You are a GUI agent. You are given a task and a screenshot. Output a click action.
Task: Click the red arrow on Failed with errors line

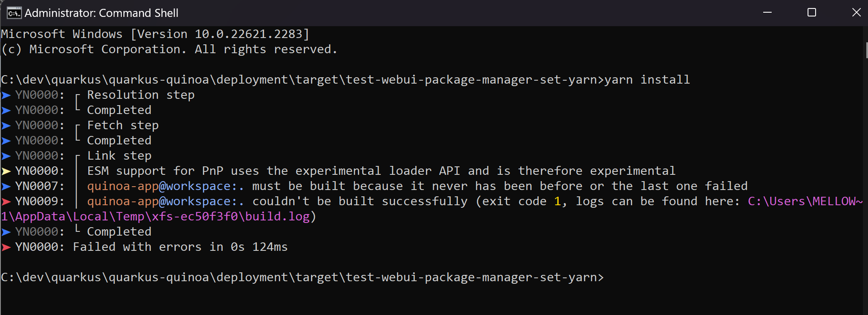pos(6,247)
